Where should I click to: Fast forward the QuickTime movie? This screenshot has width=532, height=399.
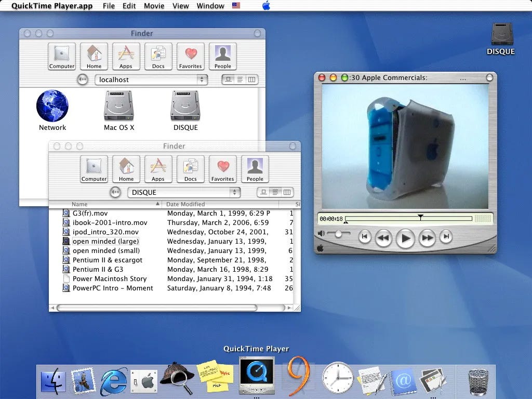(x=427, y=238)
